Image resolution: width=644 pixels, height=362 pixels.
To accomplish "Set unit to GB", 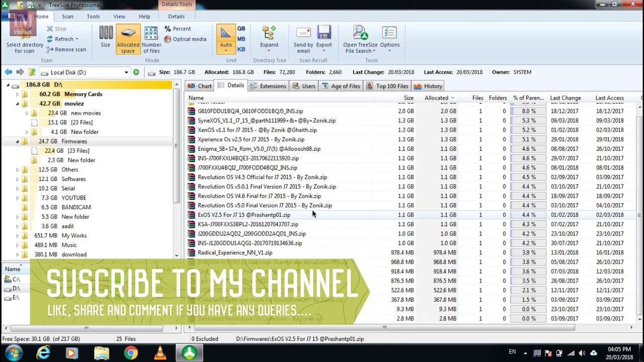I will pos(241,29).
